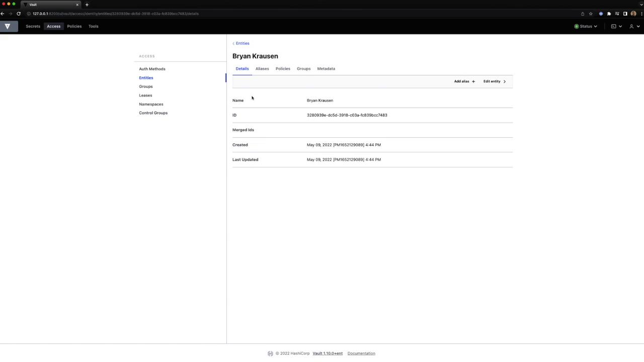This screenshot has height=362, width=644.
Task: Click the browser side panel icon
Action: 625,14
